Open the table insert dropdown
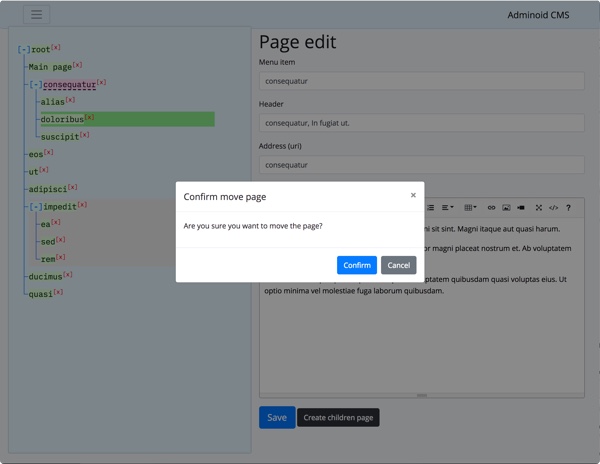Image resolution: width=600 pixels, height=464 pixels. 471,208
